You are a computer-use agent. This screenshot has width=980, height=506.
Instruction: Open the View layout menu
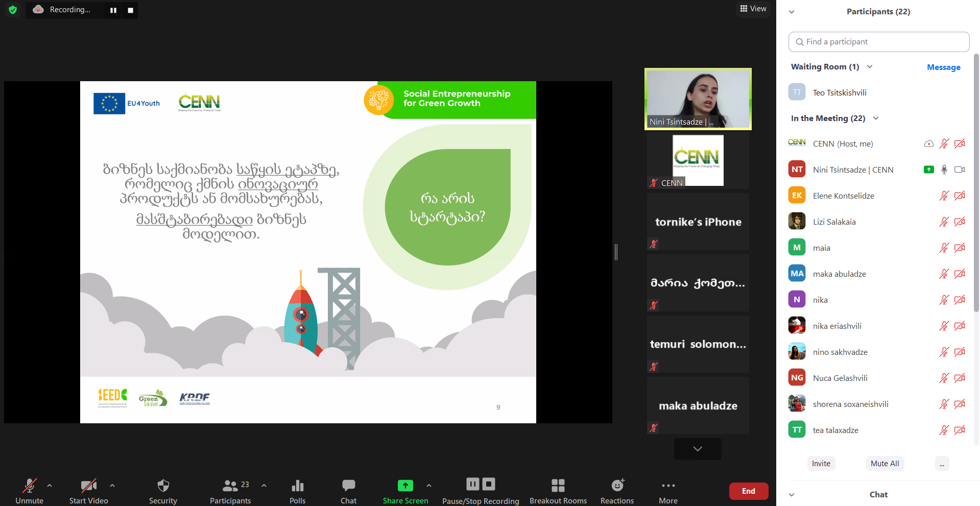(753, 9)
